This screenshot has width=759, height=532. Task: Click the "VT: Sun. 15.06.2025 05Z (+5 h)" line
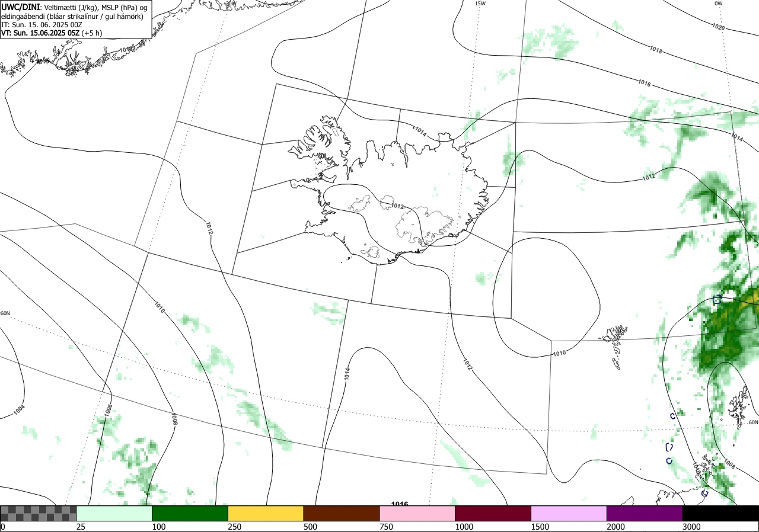coord(52,33)
